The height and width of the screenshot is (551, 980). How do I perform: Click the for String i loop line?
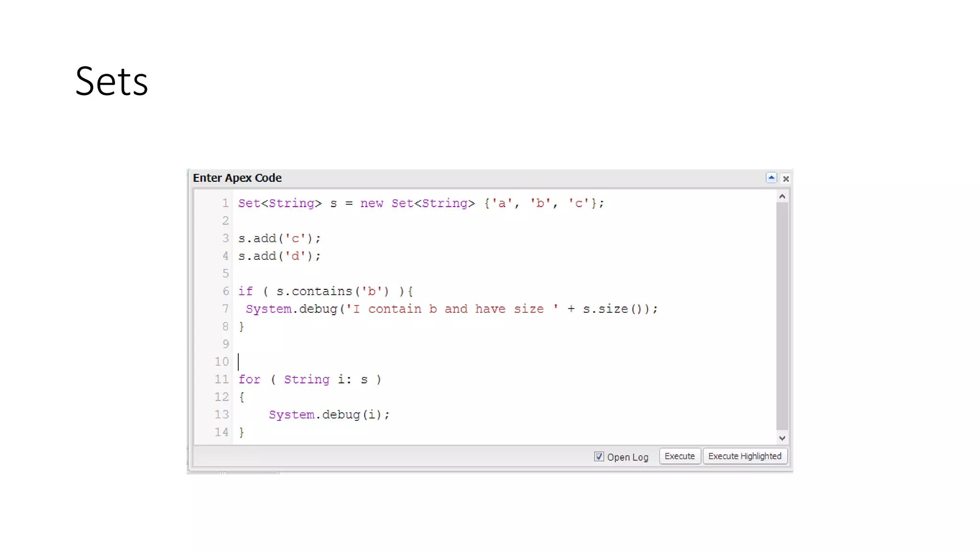tap(310, 380)
